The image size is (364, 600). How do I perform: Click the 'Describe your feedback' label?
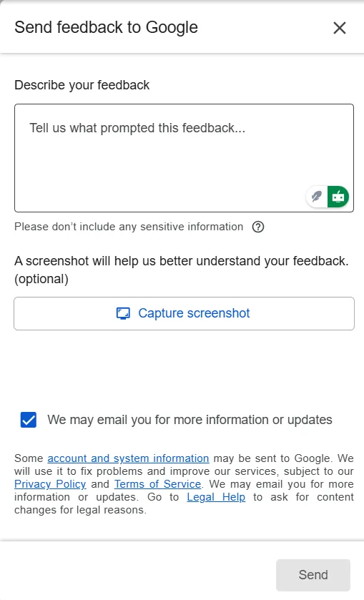click(82, 85)
